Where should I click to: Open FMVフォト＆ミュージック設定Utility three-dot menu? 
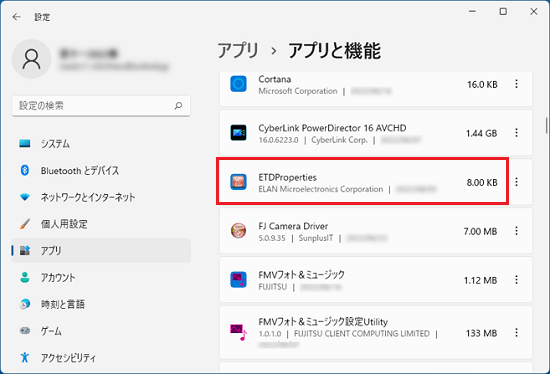[516, 332]
